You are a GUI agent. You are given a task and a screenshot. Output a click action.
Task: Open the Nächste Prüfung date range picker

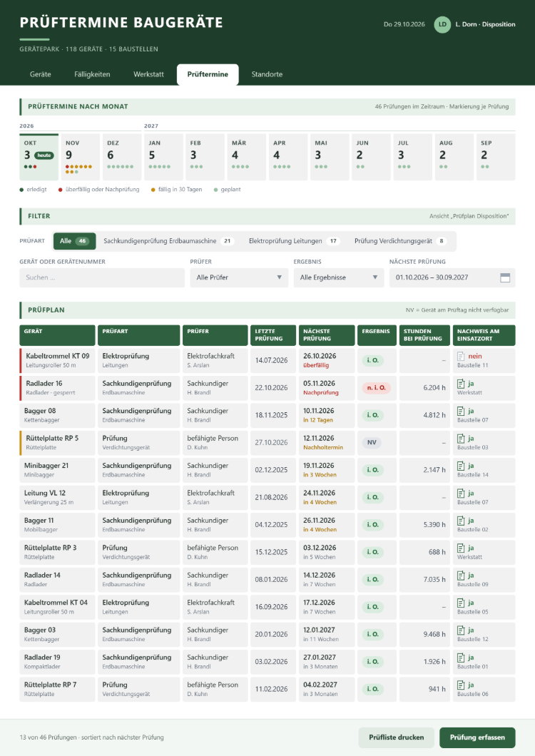click(452, 277)
